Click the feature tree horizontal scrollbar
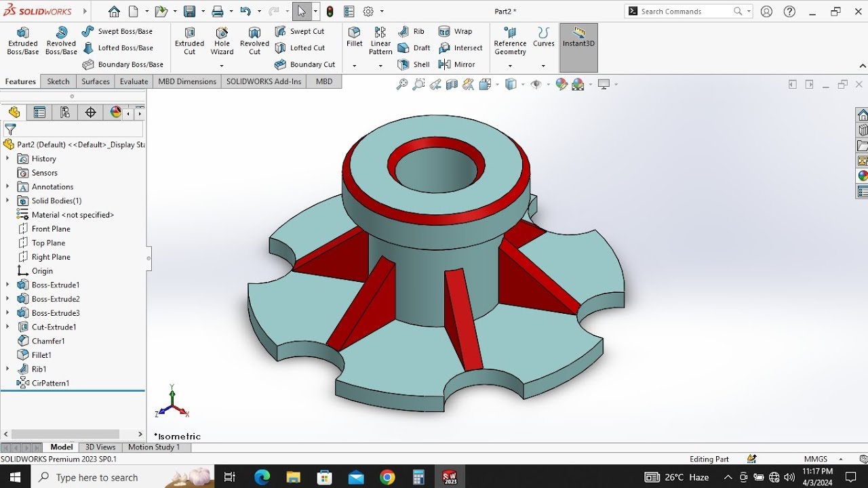Screen dimensions: 868x488 click(x=66, y=434)
